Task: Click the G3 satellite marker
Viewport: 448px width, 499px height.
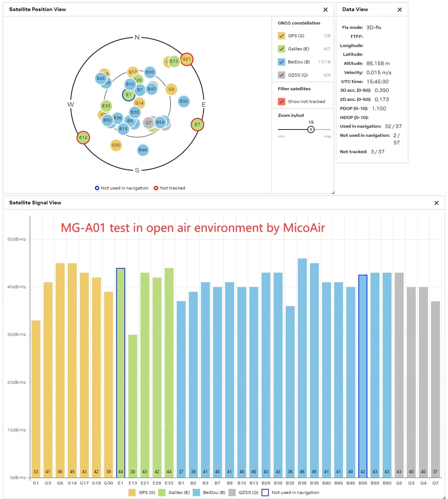Action: pyautogui.click(x=171, y=89)
